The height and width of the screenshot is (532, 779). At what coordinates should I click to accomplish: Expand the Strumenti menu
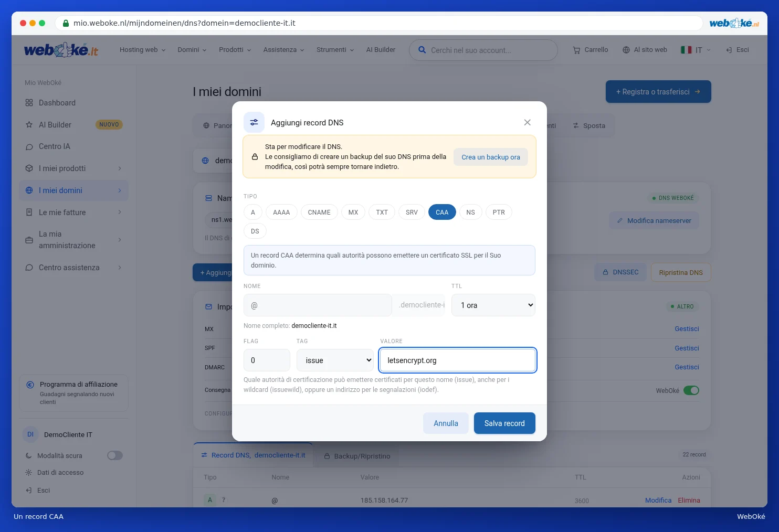tap(335, 50)
